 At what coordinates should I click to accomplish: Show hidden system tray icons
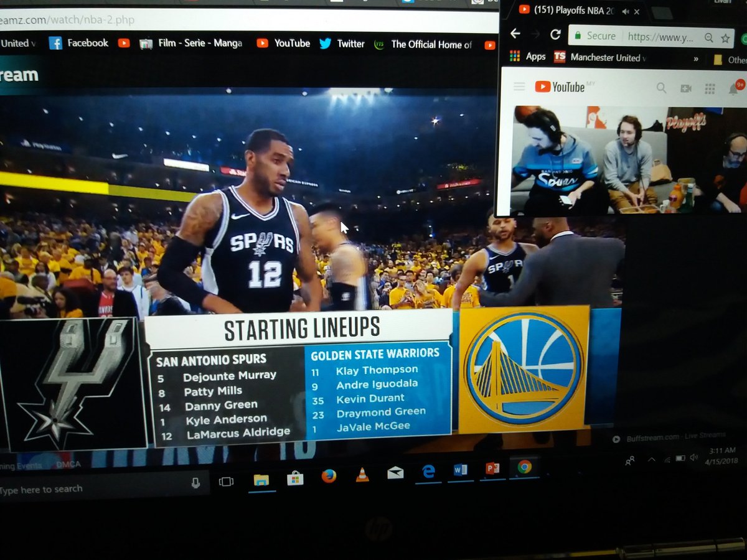point(652,459)
